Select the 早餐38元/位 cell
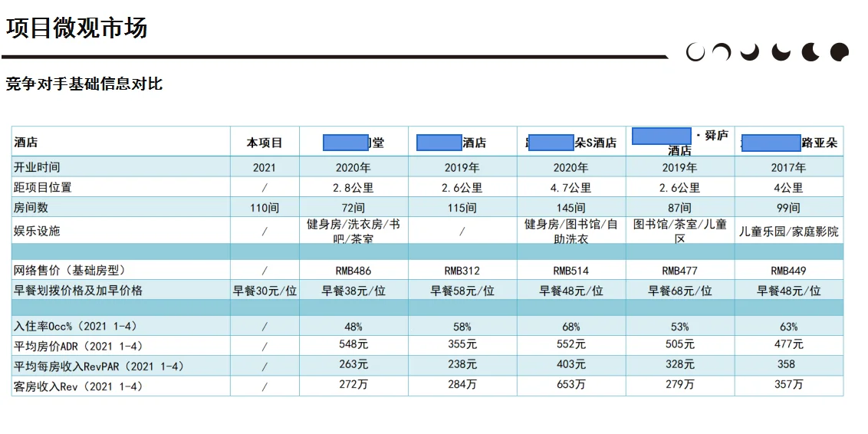The width and height of the screenshot is (868, 434). pyautogui.click(x=353, y=291)
